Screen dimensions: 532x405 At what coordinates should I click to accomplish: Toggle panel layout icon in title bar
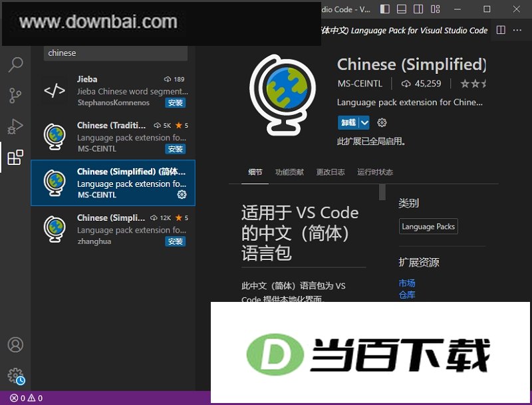click(402, 9)
